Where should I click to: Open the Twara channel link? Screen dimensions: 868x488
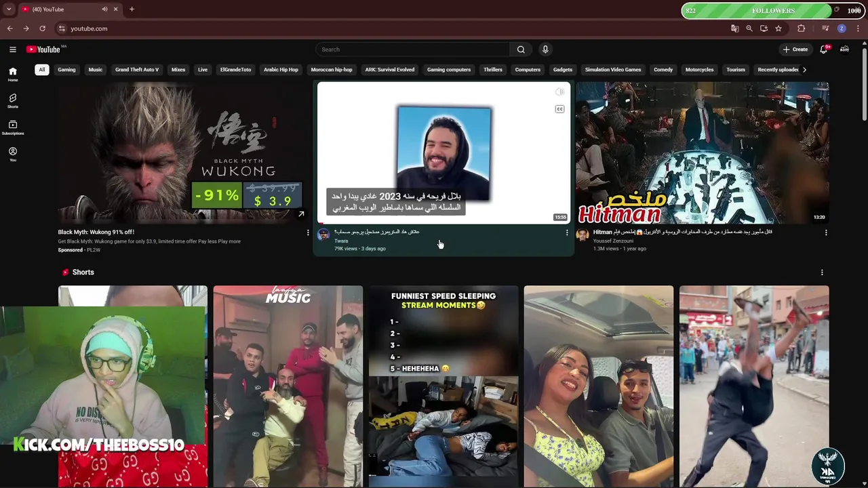click(341, 241)
